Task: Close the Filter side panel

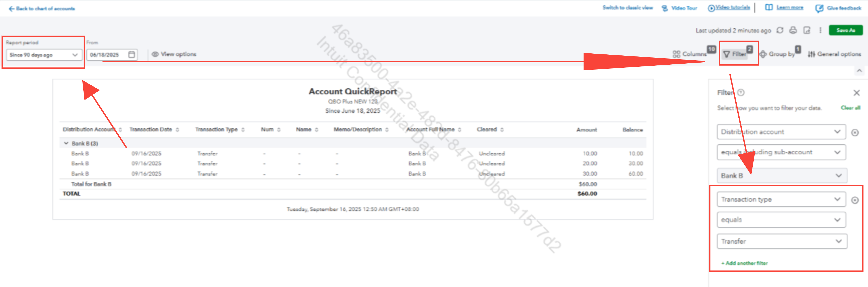Action: (x=857, y=93)
